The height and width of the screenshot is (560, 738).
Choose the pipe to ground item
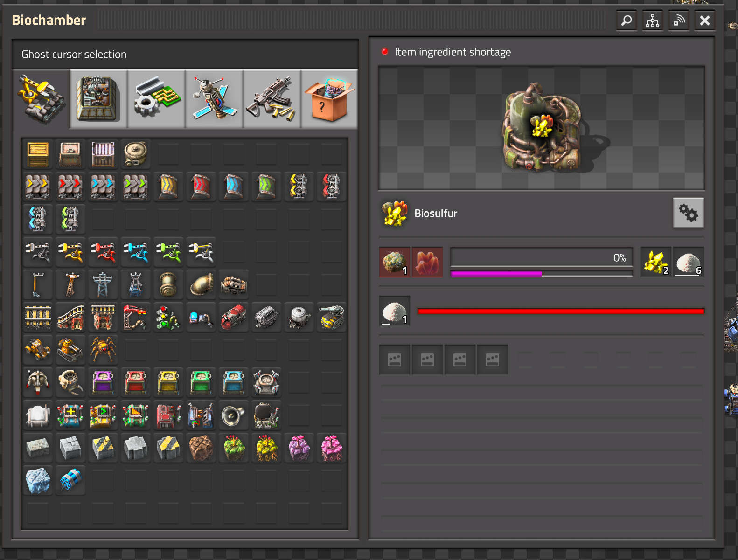click(201, 285)
